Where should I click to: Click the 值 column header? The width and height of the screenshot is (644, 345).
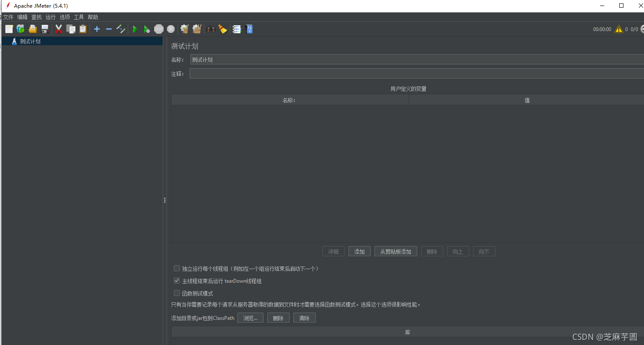tap(527, 100)
